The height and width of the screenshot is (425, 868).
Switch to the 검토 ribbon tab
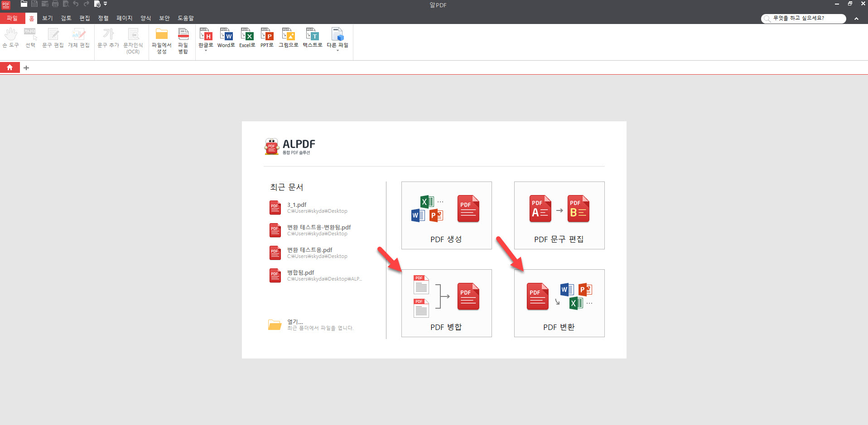tap(66, 18)
